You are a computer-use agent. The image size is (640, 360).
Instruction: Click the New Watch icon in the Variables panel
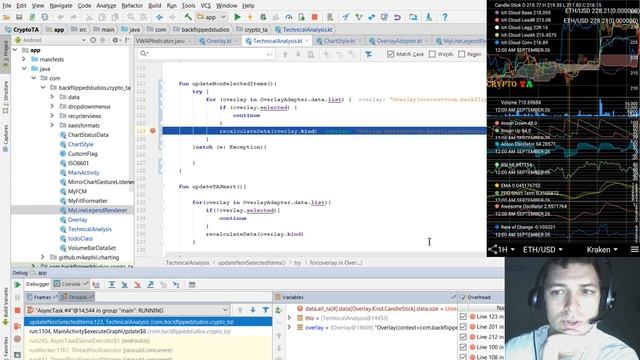point(278,310)
